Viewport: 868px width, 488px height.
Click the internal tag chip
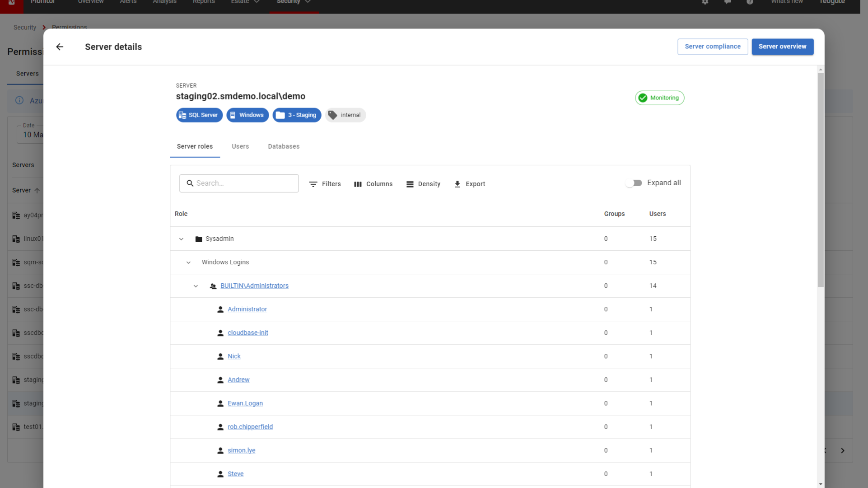345,115
